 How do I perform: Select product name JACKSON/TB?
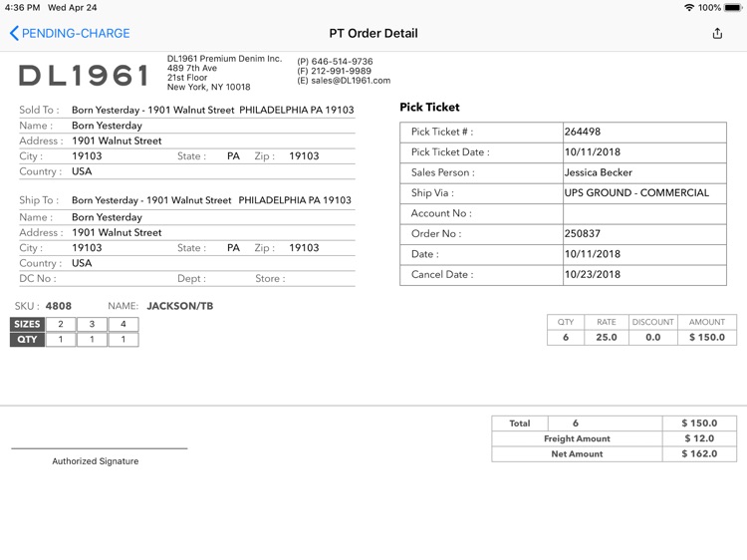coord(179,306)
